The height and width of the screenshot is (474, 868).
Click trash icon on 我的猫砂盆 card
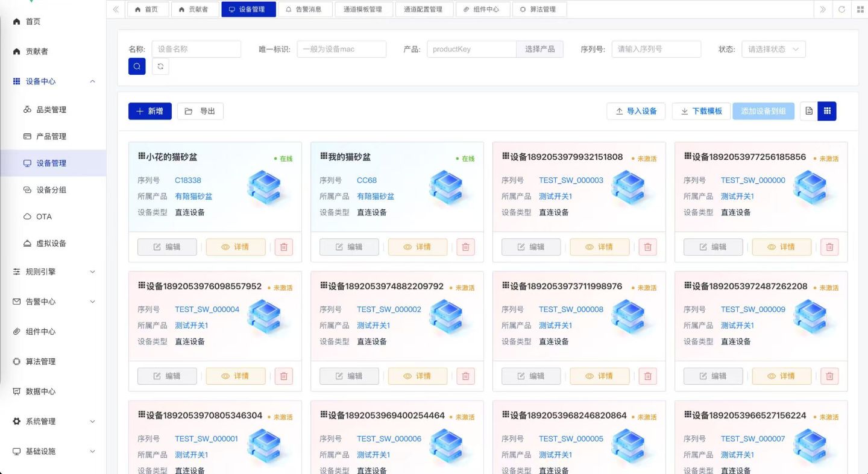click(x=465, y=247)
